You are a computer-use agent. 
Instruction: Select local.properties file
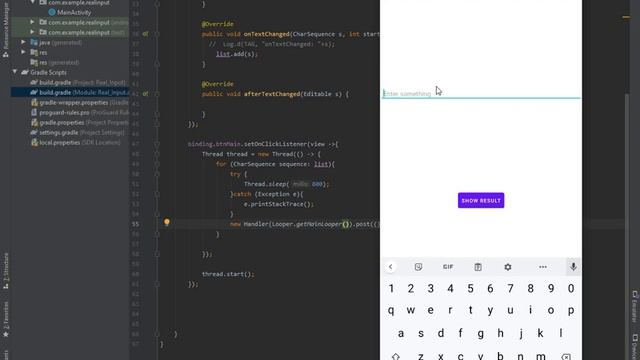coord(76,142)
